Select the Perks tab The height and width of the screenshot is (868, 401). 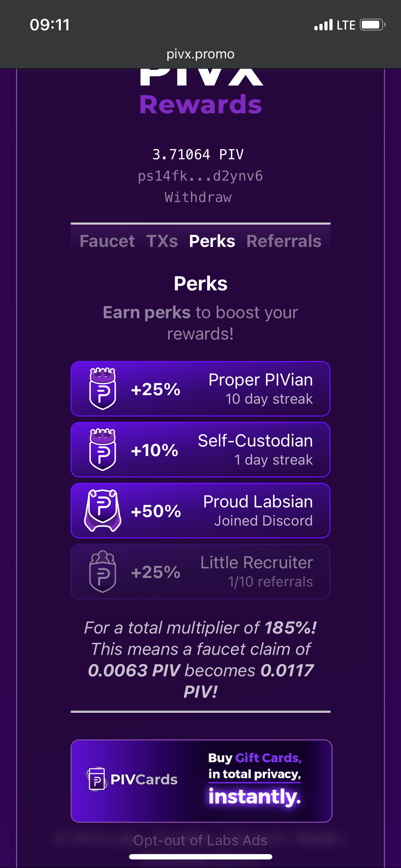click(x=212, y=241)
